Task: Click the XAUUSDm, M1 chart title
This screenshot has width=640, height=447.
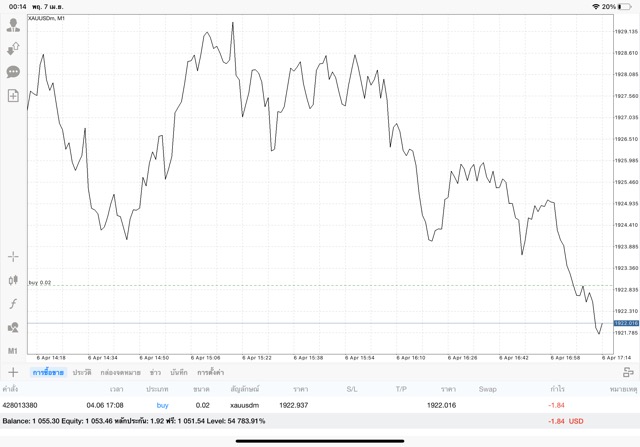Action: point(46,18)
